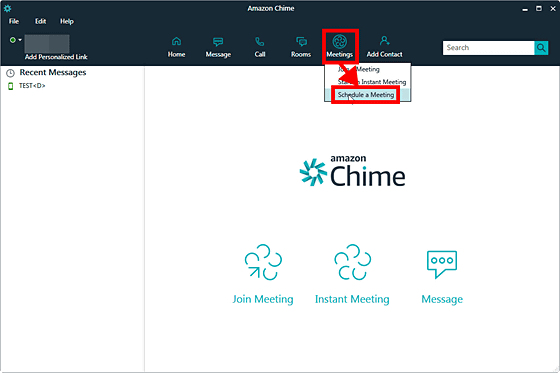Click the Message text link below icon
The height and width of the screenshot is (373, 560).
click(442, 299)
